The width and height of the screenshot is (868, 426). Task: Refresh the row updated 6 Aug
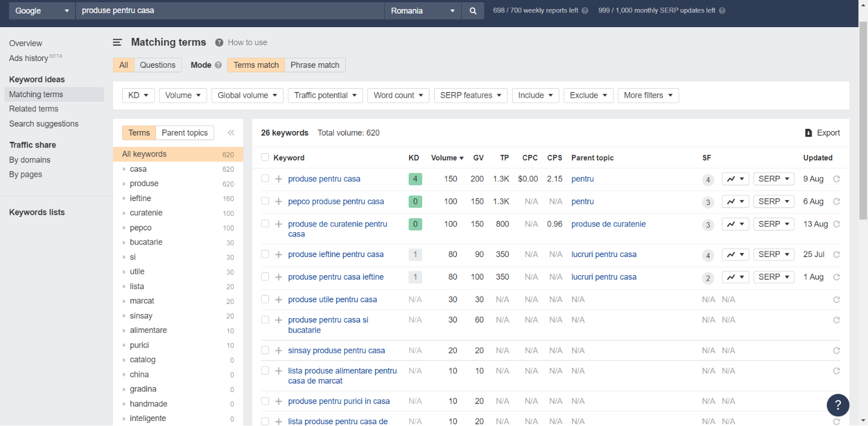(x=836, y=202)
